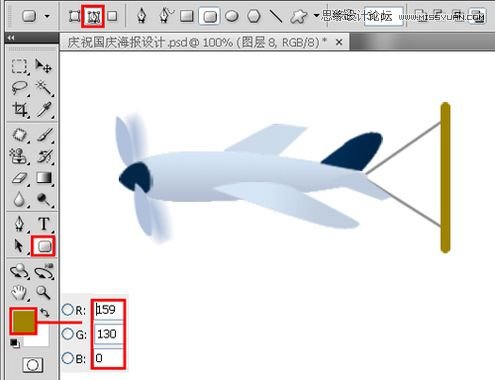
Task: Select the Lasso tool
Action: coord(19,88)
